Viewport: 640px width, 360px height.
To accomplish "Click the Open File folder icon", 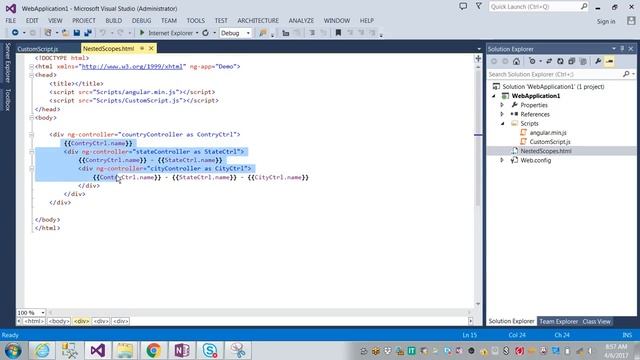I will coord(65,33).
